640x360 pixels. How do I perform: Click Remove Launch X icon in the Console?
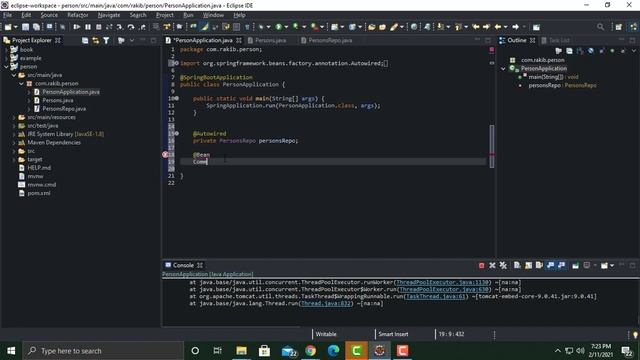click(492, 265)
